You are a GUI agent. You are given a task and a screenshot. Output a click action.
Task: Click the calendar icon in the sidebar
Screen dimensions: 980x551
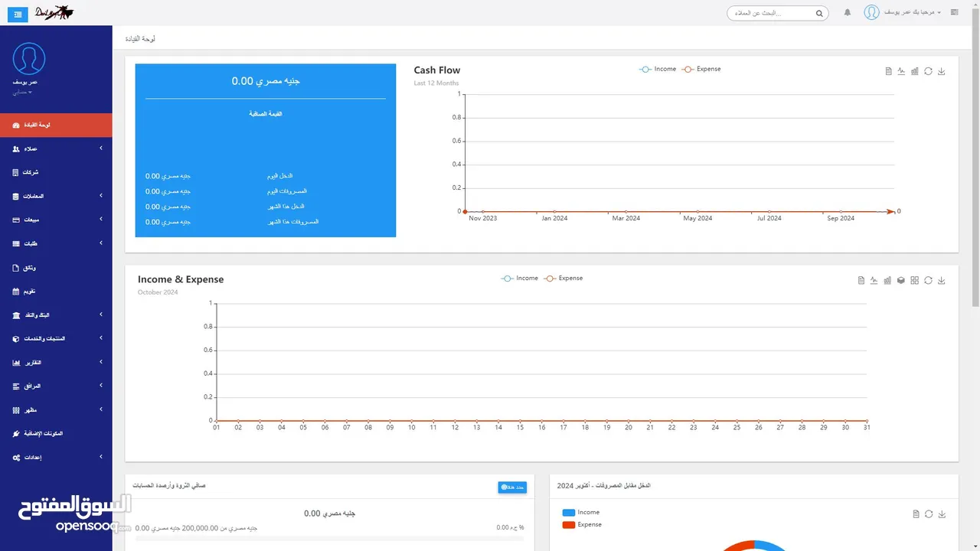coord(16,291)
